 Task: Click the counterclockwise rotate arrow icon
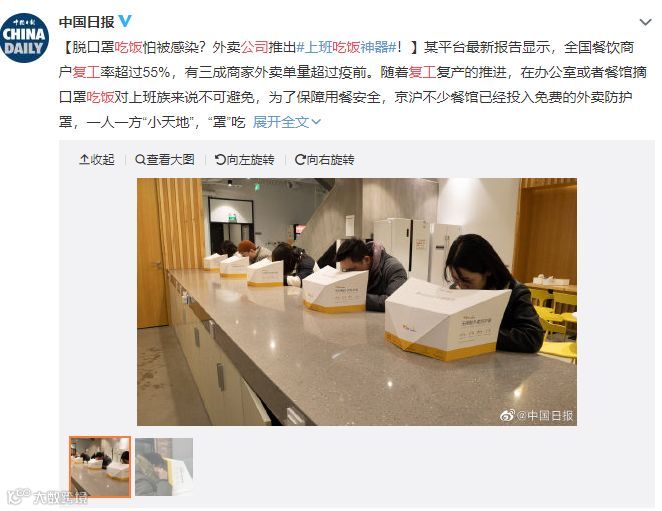click(x=220, y=160)
